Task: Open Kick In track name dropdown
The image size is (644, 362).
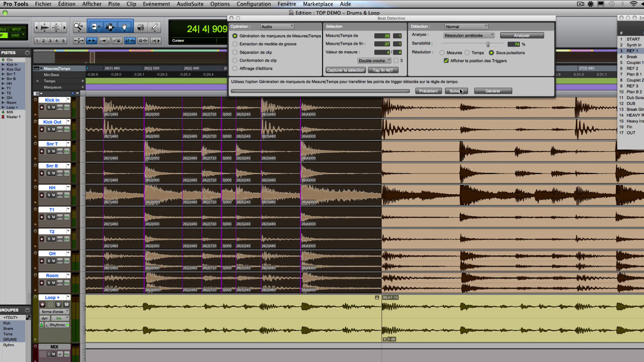Action: point(67,100)
